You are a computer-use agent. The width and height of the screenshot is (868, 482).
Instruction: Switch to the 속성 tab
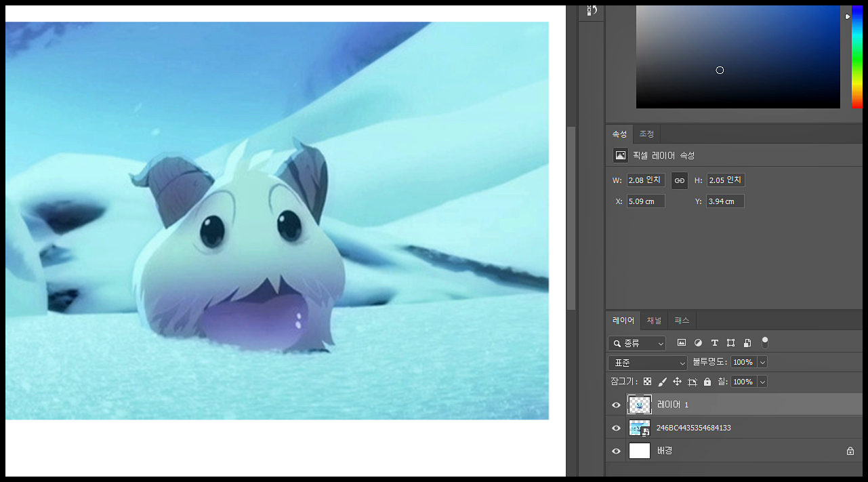619,134
